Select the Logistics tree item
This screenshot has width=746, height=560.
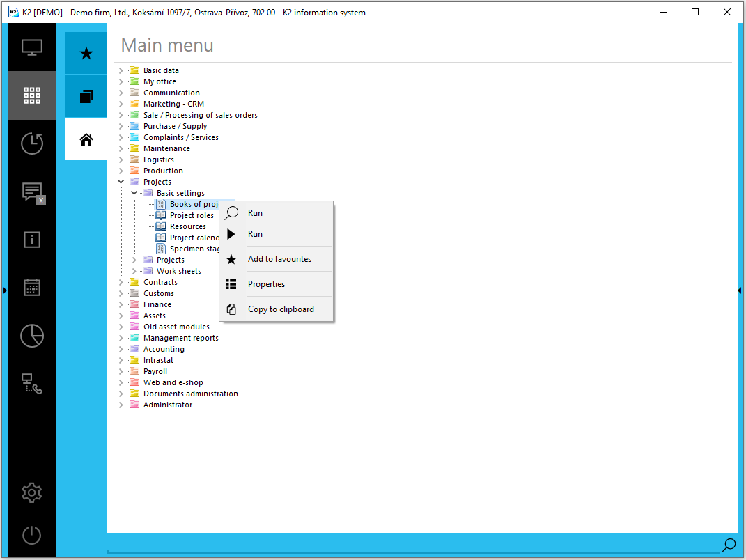pos(158,160)
